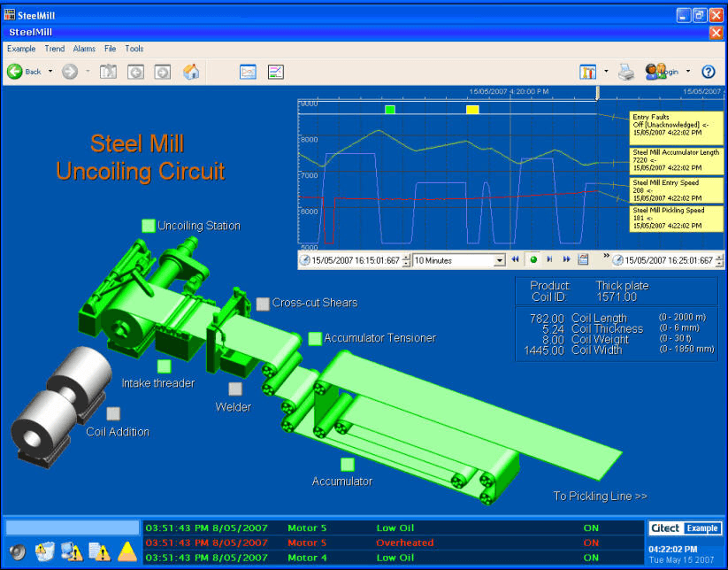This screenshot has width=728, height=570.
Task: Click the trend start date-time field
Action: 356,260
